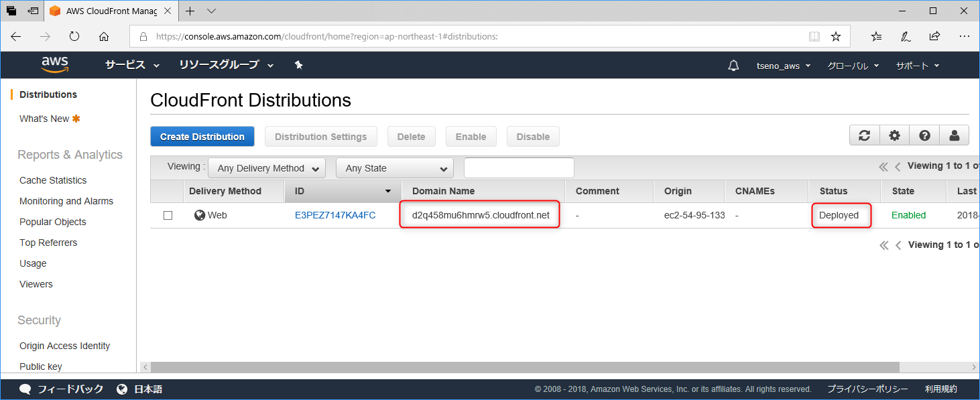Click the Disable button
This screenshot has width=980, height=400.
point(534,136)
